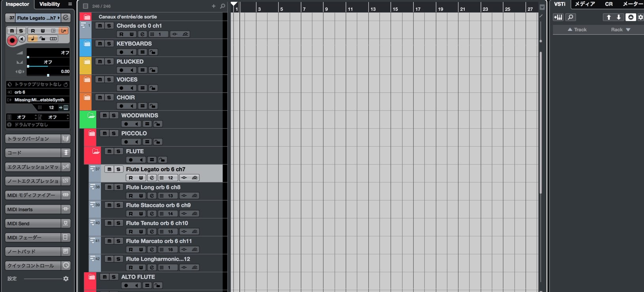Switch to the メディア tab
Image resolution: width=644 pixels, height=292 pixels.
tap(585, 4)
